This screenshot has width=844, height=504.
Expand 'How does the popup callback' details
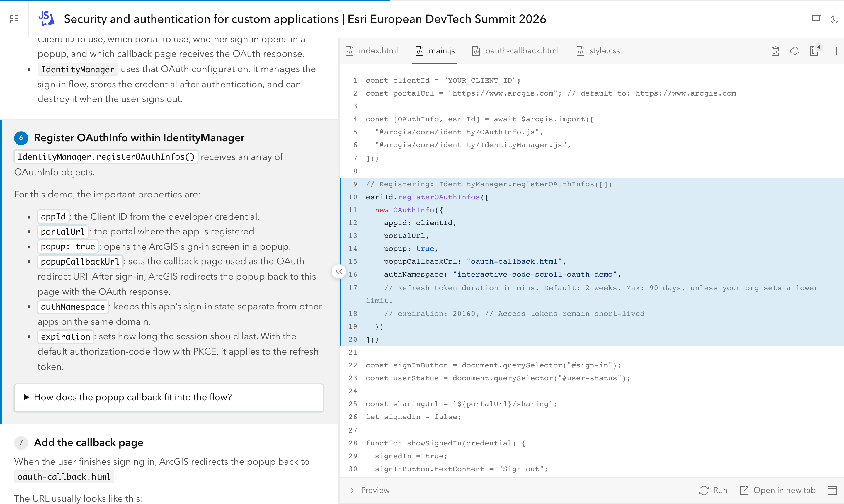click(169, 397)
